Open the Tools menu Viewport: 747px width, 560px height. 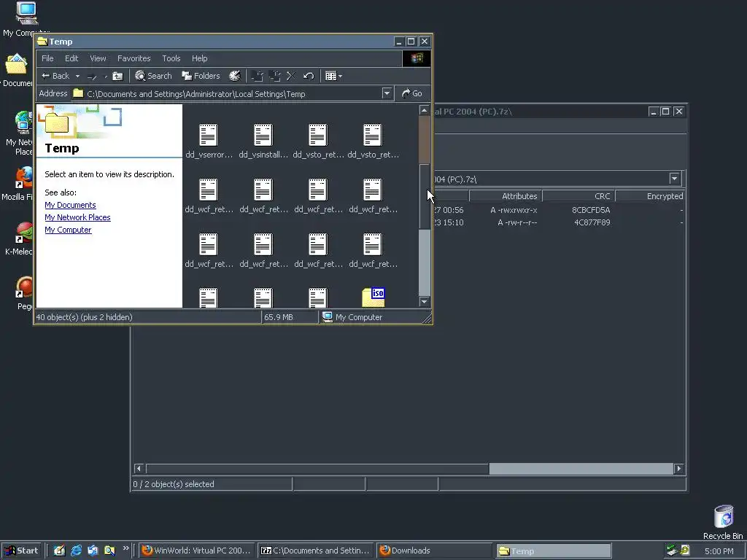click(x=171, y=58)
